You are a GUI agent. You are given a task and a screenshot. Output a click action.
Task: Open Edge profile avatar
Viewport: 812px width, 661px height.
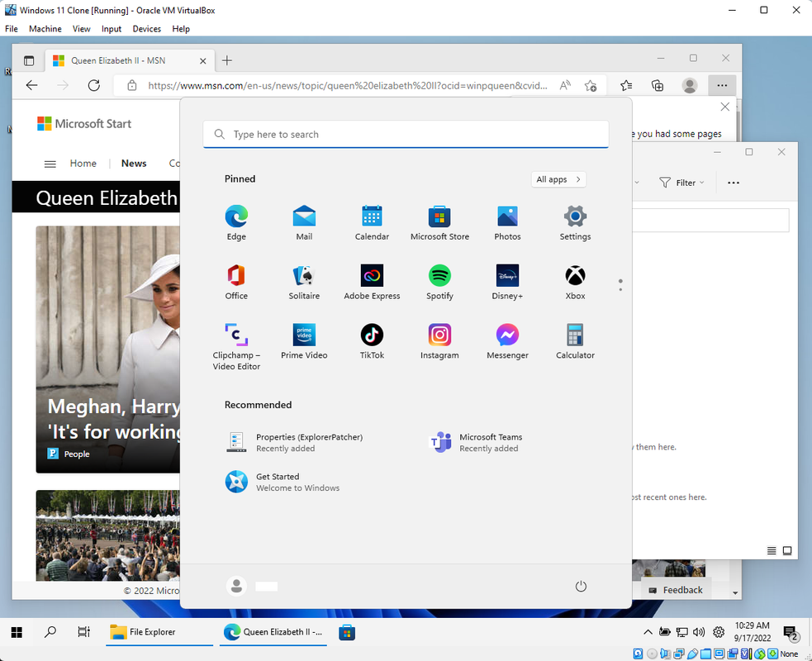[689, 85]
